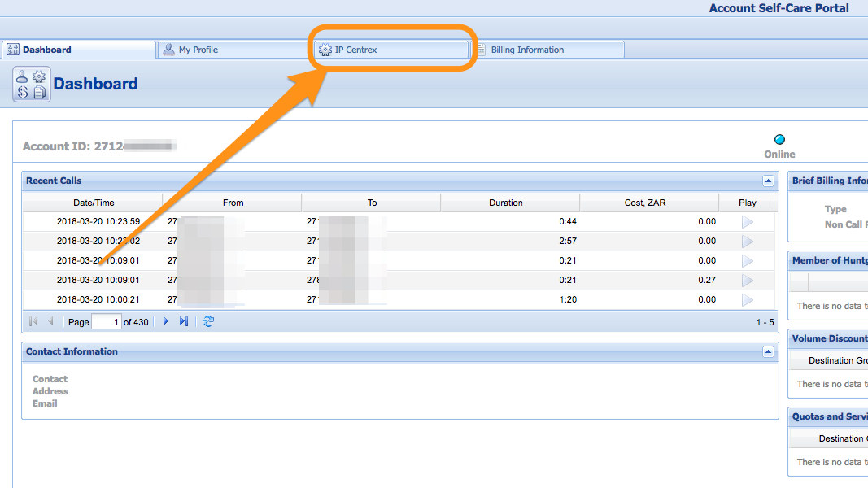Play the 10:00:21 call recording
Screen dimensions: 868x488
747,299
